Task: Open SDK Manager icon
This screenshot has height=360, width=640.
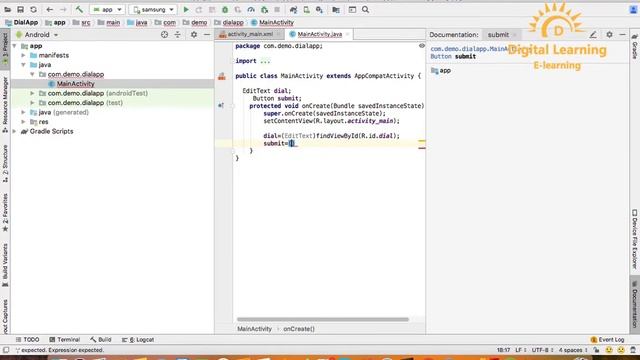Action: 319,9
